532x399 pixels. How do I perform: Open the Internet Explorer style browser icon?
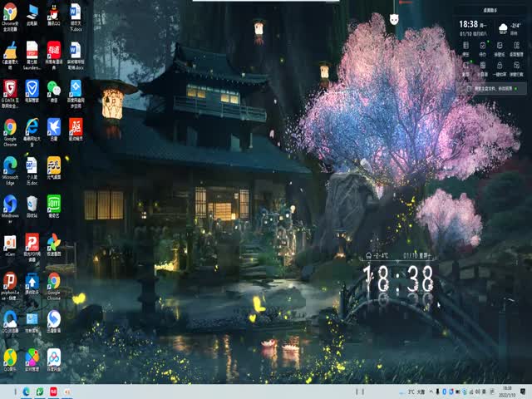[32, 128]
